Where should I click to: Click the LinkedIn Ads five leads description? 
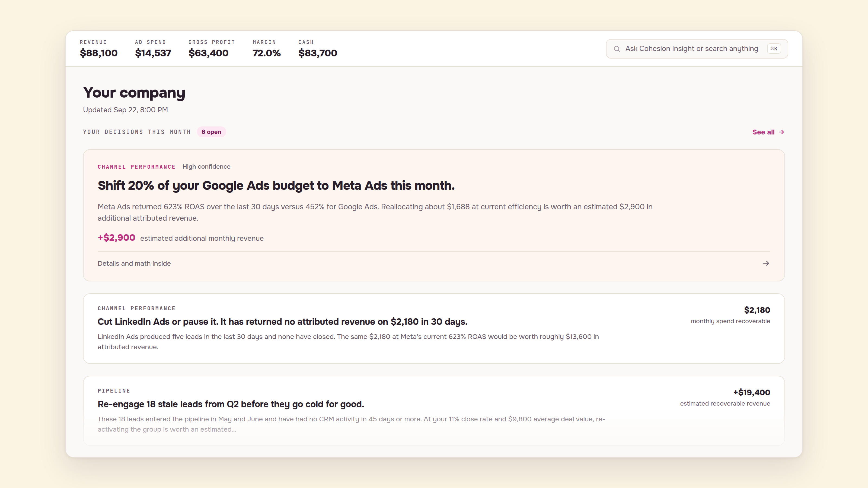(x=348, y=342)
